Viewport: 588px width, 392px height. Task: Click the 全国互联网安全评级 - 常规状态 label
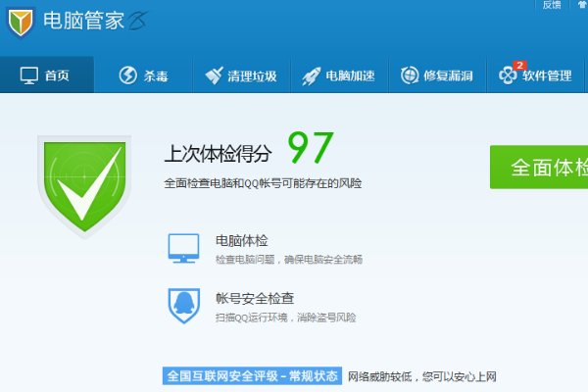(x=252, y=376)
